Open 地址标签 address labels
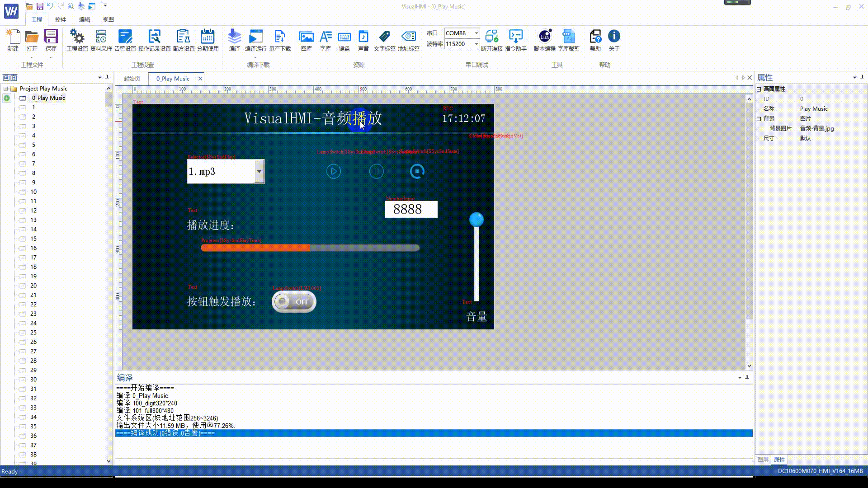 (x=409, y=40)
